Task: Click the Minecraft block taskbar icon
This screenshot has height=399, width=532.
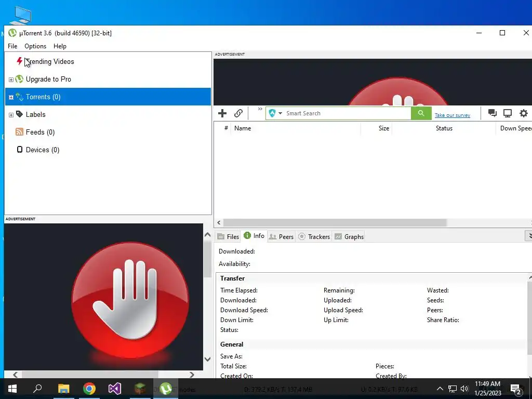Action: pos(140,389)
